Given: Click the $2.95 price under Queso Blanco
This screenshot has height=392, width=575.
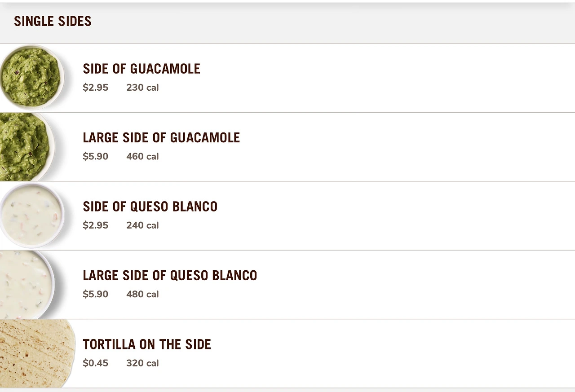Looking at the screenshot, I should tap(95, 225).
